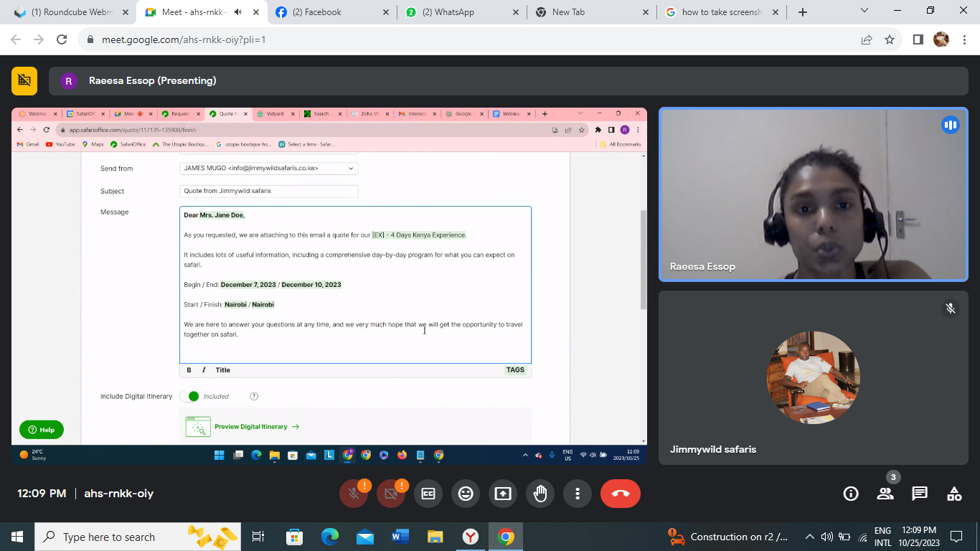Image resolution: width=980 pixels, height=551 pixels.
Task: Show hidden system tray icons
Action: coord(810,537)
